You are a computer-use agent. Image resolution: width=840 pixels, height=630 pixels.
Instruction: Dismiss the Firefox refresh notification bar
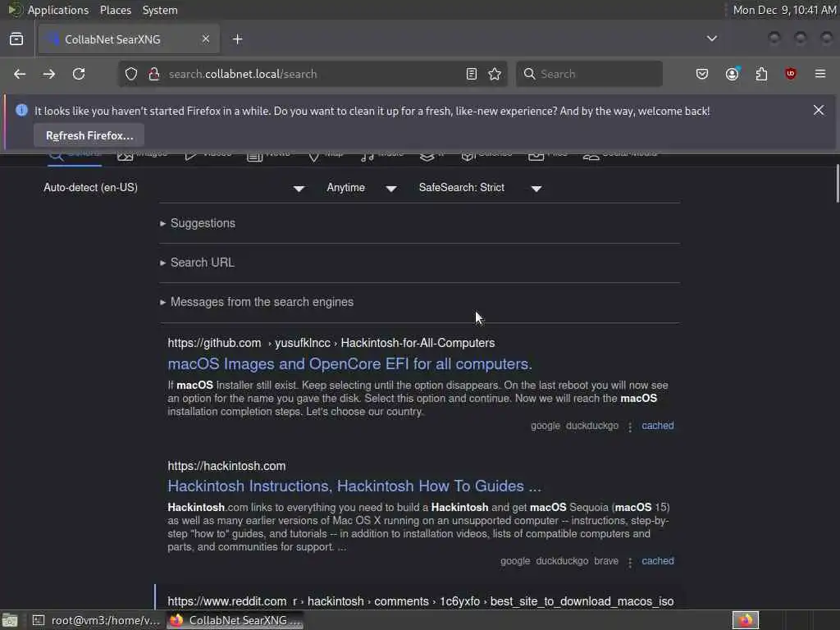819,110
